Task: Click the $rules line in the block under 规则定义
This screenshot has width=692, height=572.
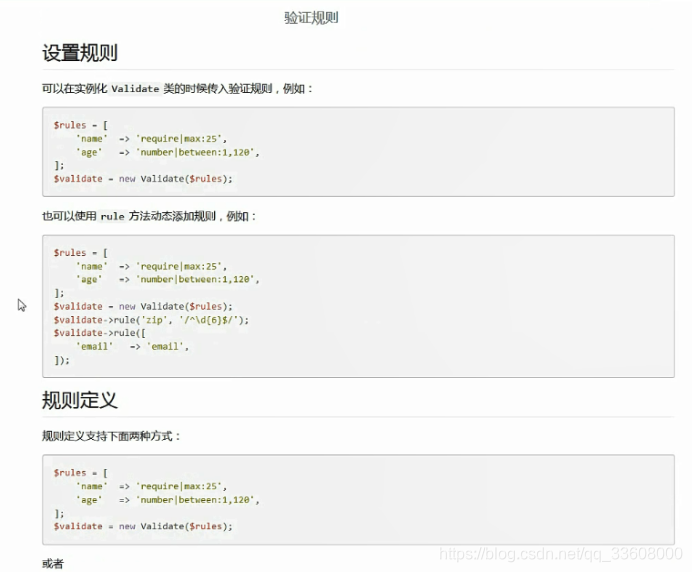Action: pyautogui.click(x=81, y=473)
